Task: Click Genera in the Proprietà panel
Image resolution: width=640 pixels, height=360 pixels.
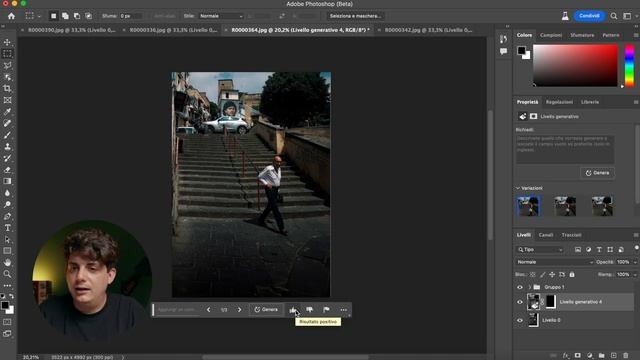Action: pyautogui.click(x=597, y=173)
